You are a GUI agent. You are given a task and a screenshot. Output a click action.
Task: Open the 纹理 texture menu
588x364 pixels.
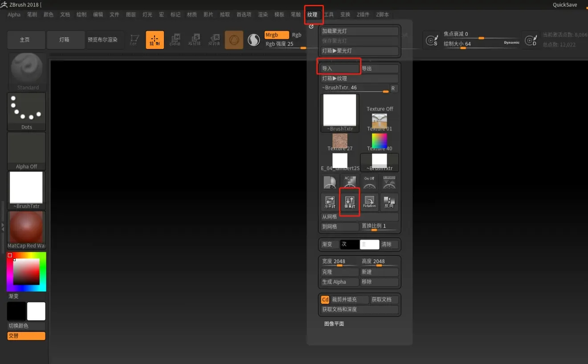pyautogui.click(x=312, y=15)
